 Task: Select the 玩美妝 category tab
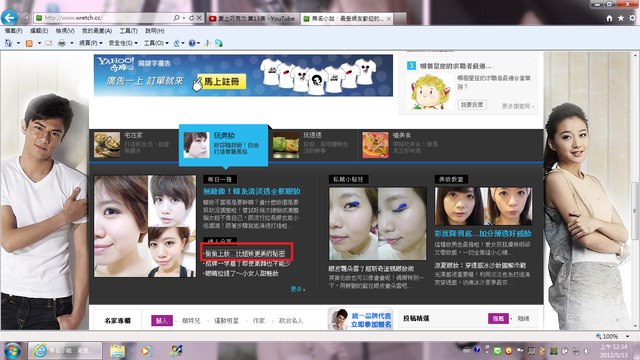[223, 145]
